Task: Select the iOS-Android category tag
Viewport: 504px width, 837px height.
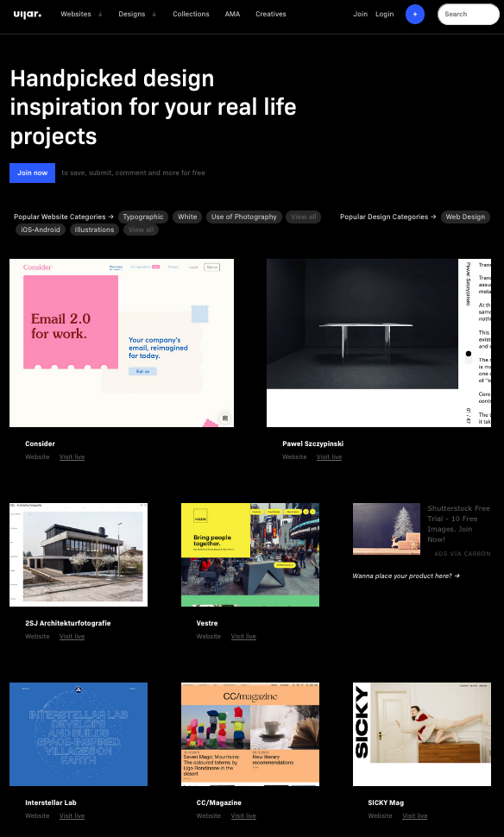Action: [41, 230]
